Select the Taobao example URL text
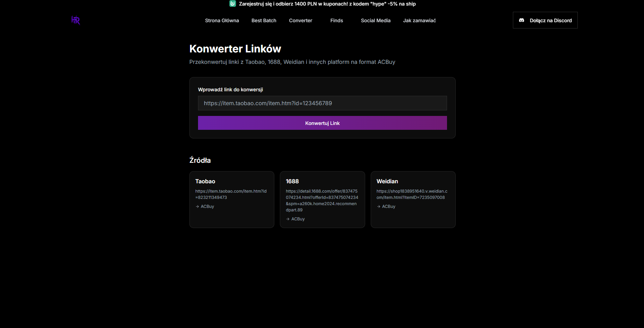The width and height of the screenshot is (644, 328). point(231,194)
